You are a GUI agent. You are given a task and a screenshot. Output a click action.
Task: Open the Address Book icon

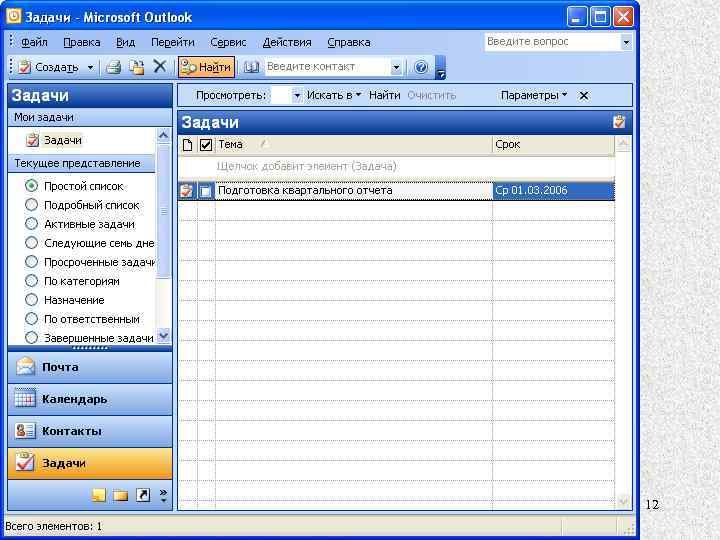pyautogui.click(x=251, y=68)
